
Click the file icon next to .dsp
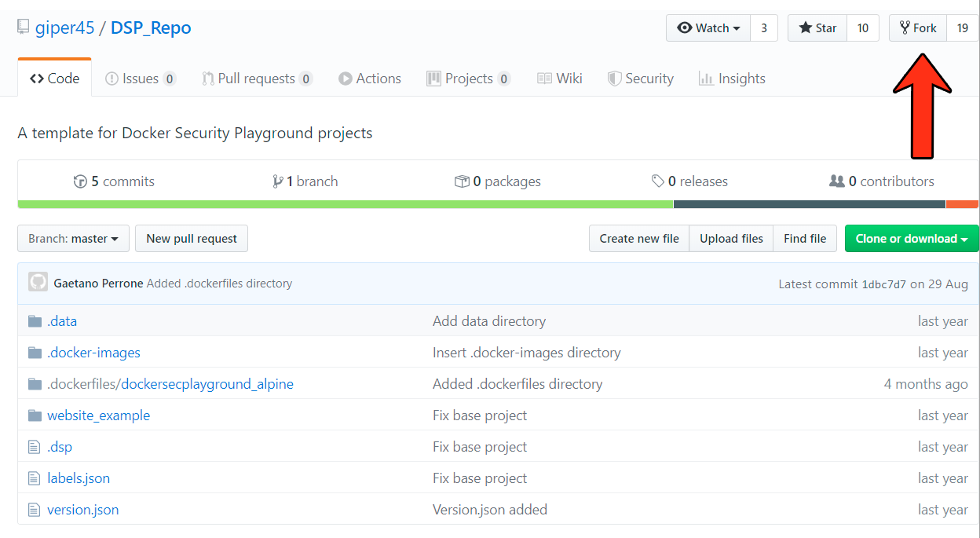click(x=34, y=447)
